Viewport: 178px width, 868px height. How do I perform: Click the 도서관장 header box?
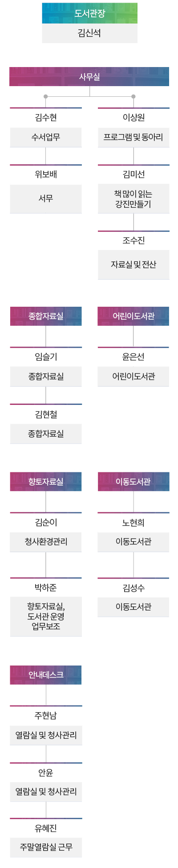pyautogui.click(x=89, y=13)
